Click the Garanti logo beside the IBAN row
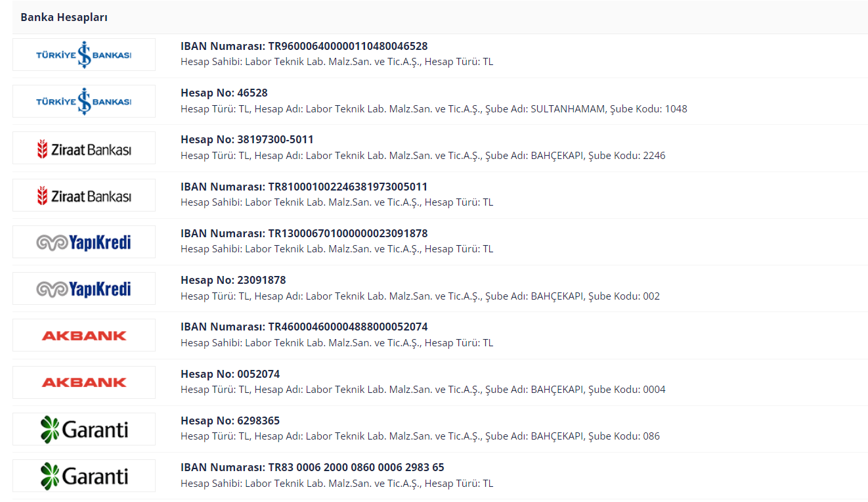The width and height of the screenshot is (868, 502). point(84,476)
